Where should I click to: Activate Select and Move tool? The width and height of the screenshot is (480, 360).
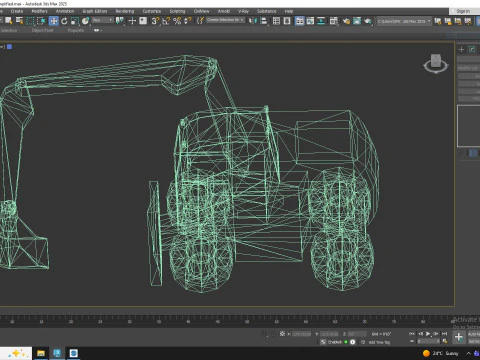[53, 21]
